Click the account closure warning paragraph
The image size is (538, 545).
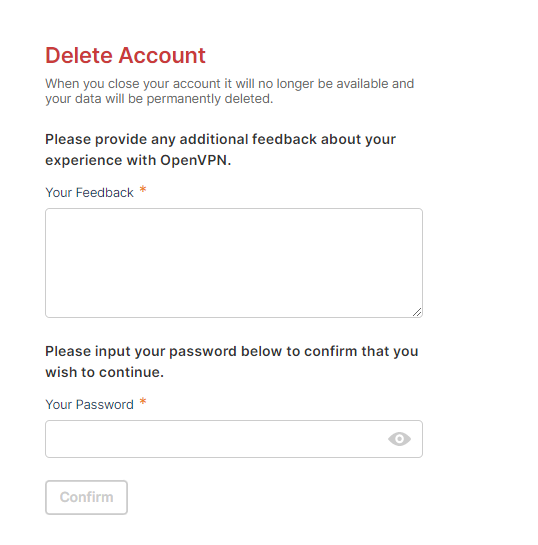(x=230, y=91)
